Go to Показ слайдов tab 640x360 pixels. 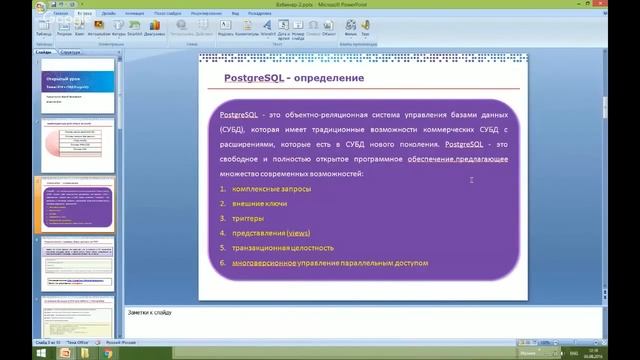[167, 13]
